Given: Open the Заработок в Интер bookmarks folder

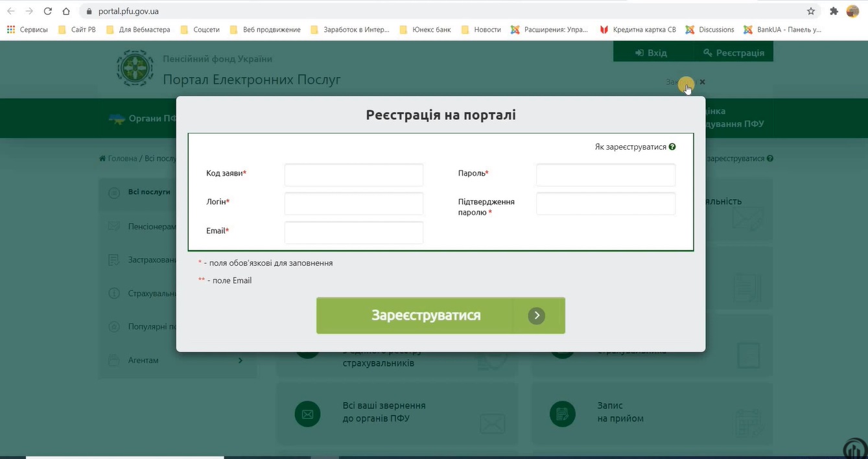Looking at the screenshot, I should (x=357, y=29).
